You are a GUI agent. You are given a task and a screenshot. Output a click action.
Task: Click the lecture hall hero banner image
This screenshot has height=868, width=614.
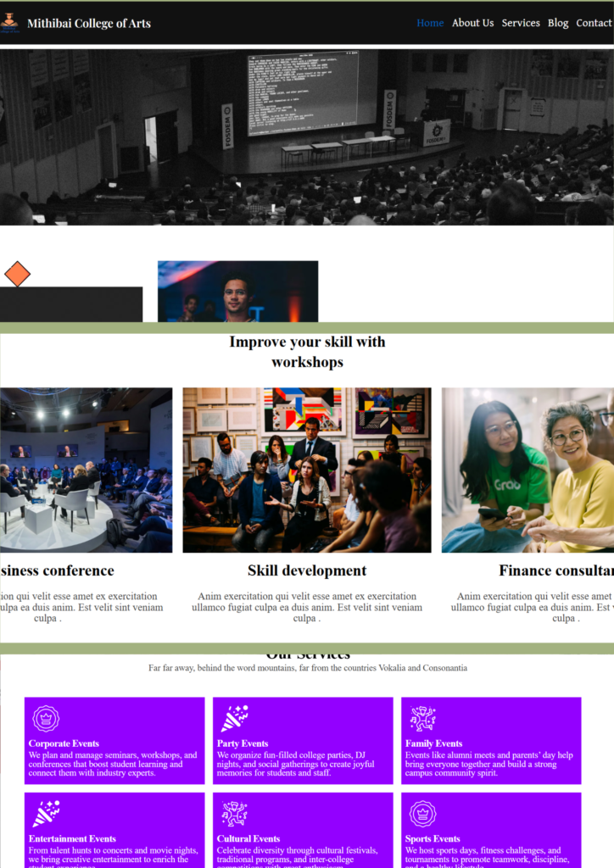click(x=307, y=137)
